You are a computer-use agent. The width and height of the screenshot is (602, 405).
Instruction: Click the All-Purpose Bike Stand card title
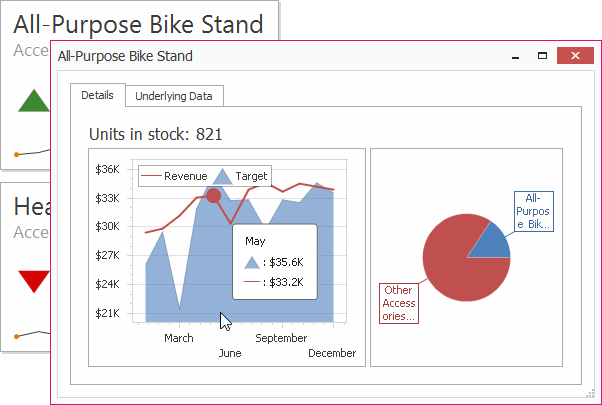pyautogui.click(x=138, y=24)
